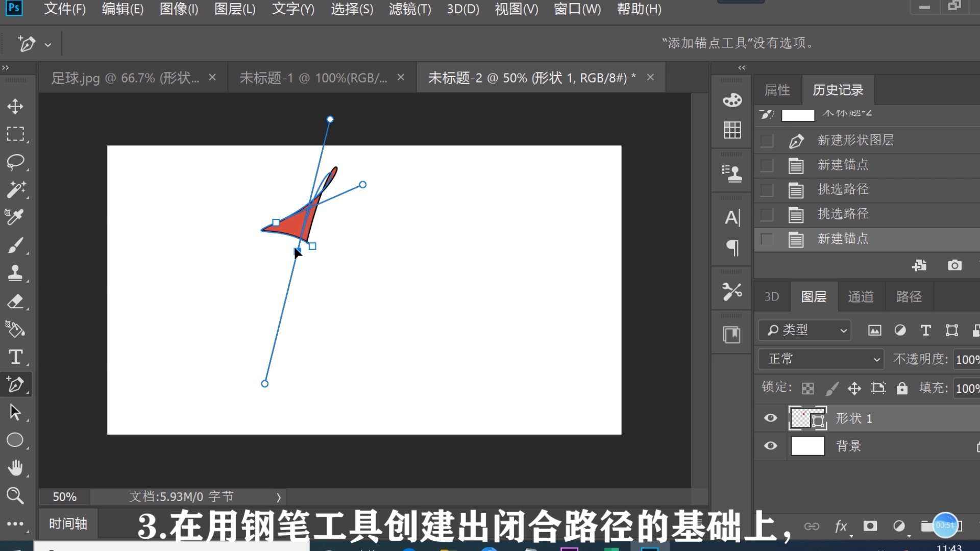The image size is (980, 551).
Task: Click the link layers icon
Action: [x=812, y=526]
